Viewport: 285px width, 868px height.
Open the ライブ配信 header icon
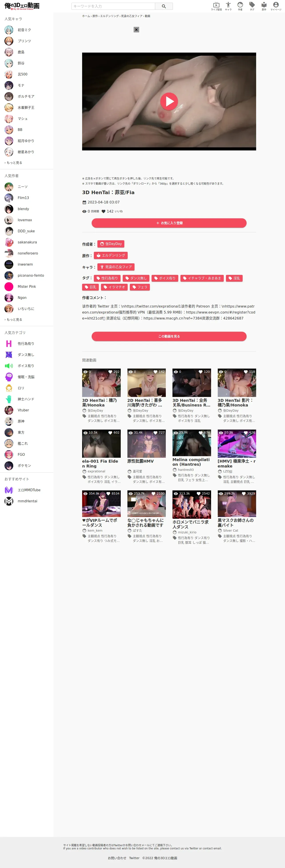[x=216, y=6]
